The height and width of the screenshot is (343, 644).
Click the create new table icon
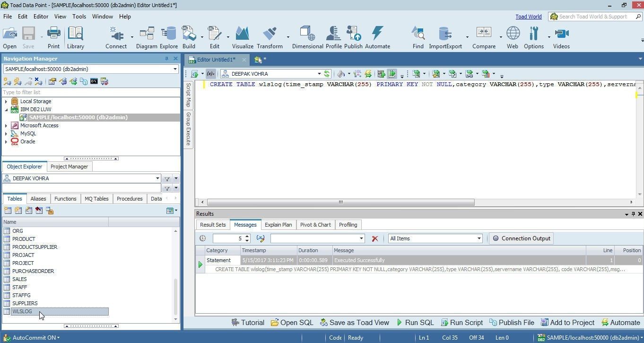point(8,211)
